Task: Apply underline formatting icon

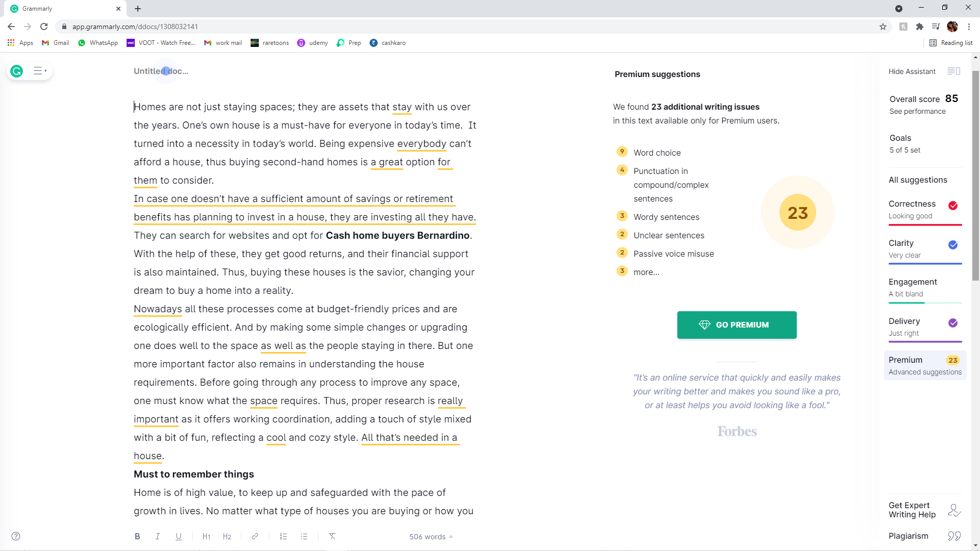Action: coord(179,536)
